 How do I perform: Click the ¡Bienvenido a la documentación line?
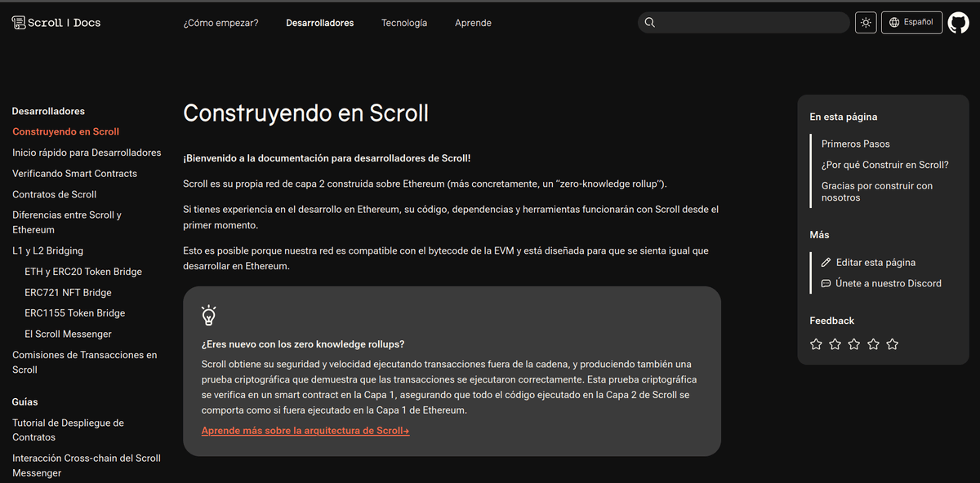click(x=327, y=158)
